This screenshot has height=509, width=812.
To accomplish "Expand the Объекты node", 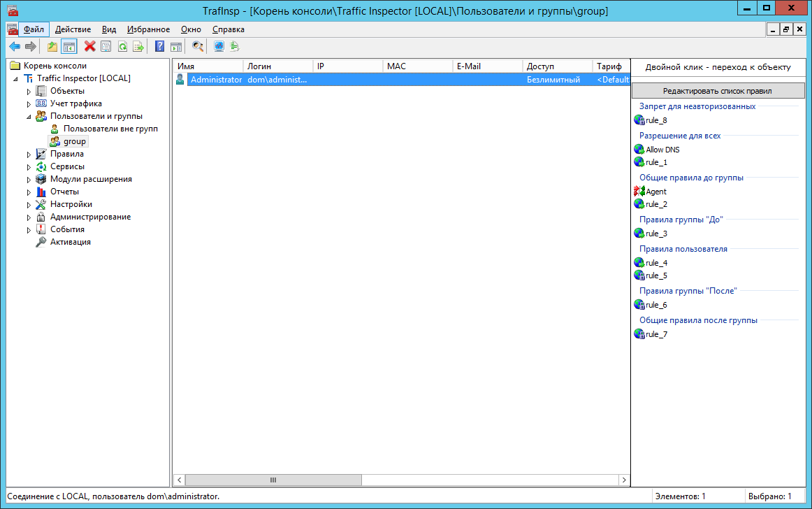I will point(29,91).
